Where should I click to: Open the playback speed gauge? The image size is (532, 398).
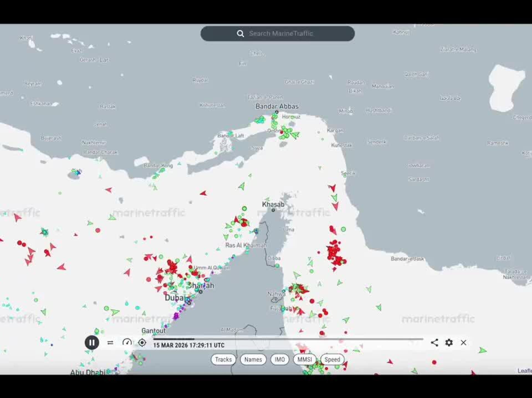(x=127, y=343)
